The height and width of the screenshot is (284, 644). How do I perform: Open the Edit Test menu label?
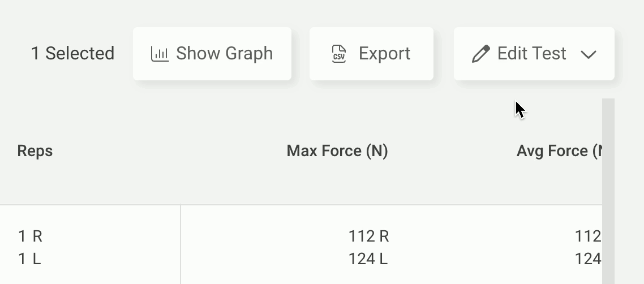(x=532, y=53)
